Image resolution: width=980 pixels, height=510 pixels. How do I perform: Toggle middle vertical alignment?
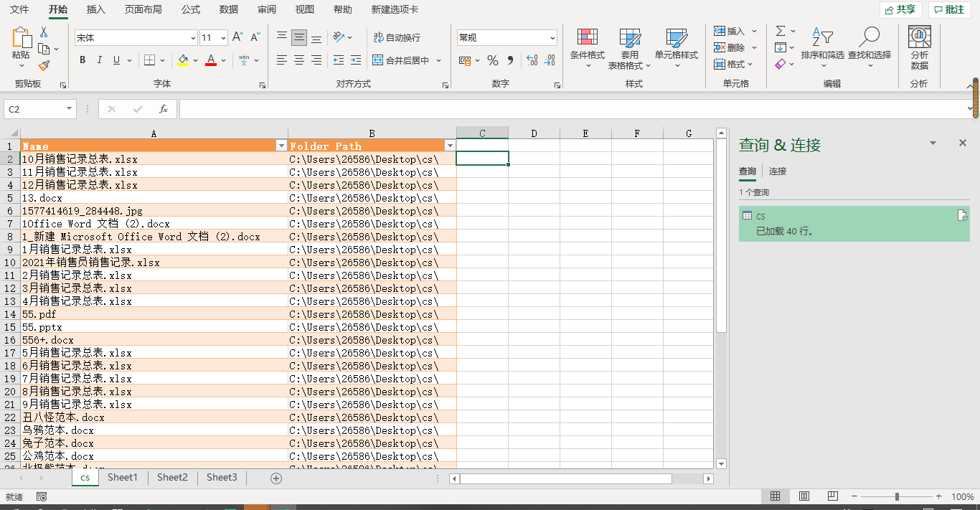(x=299, y=37)
